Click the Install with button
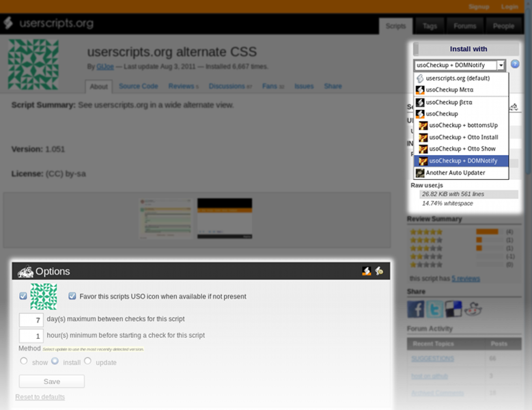This screenshot has width=532, height=410. pos(466,49)
